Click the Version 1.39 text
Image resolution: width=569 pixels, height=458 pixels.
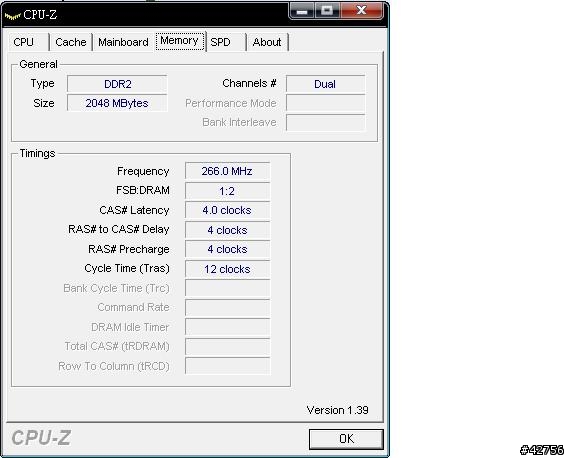(x=337, y=410)
